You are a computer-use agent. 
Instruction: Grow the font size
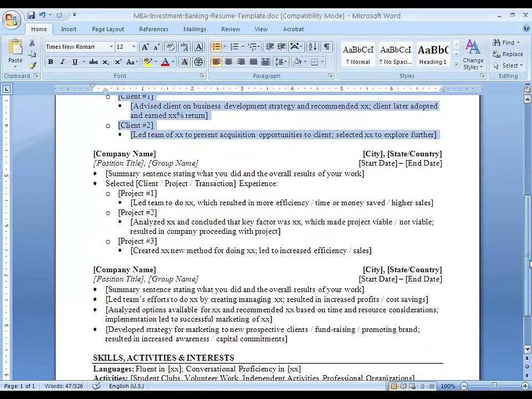tap(145, 47)
